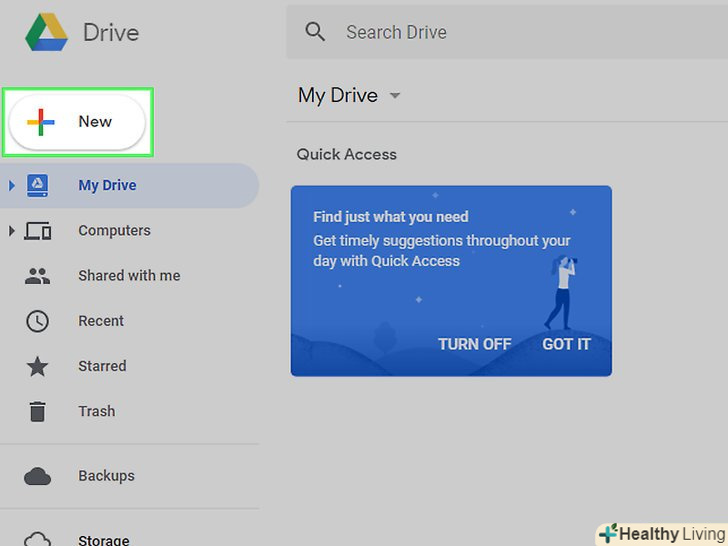728x546 pixels.
Task: Expand the My Drive tree arrow in sidebar
Action: (x=12, y=186)
